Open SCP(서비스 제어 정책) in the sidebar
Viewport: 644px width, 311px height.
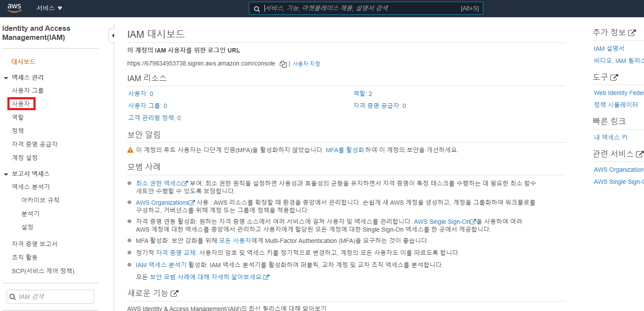[43, 271]
